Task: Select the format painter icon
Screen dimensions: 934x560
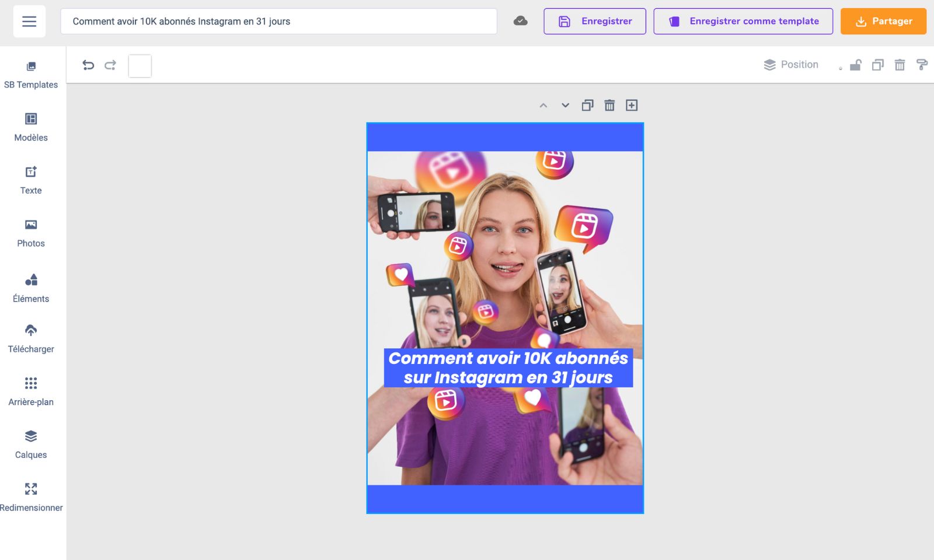Action: 922,65
